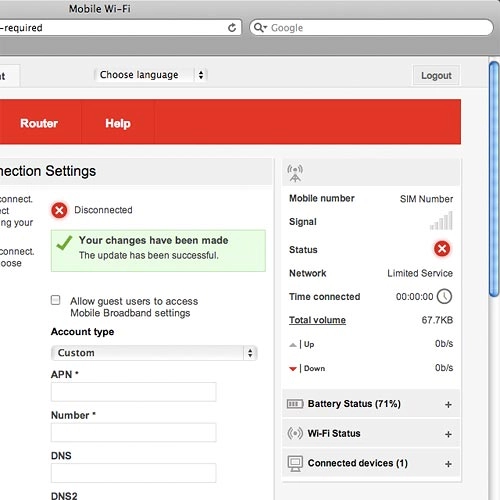
Task: Click the Wi-Fi Status broadcast icon
Action: point(295,433)
